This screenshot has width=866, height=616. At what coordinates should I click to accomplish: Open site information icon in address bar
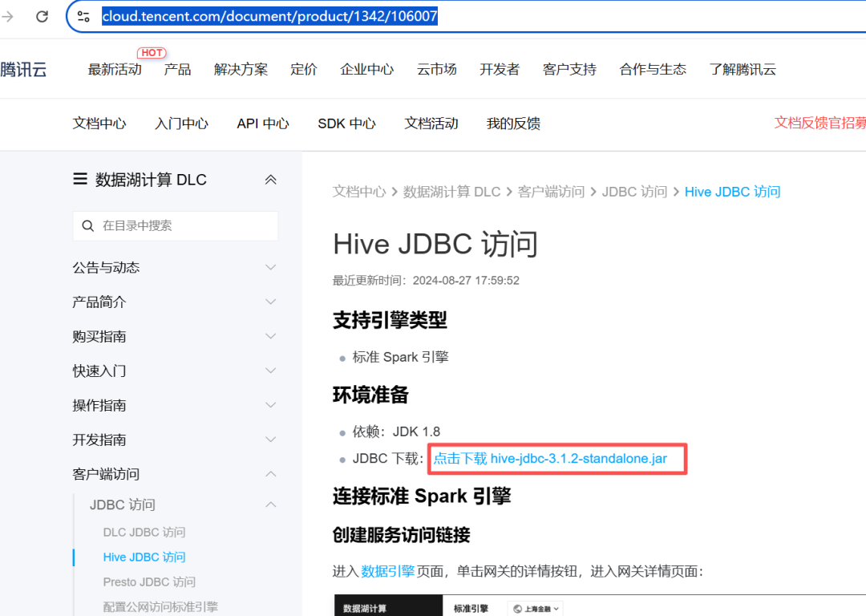83,17
